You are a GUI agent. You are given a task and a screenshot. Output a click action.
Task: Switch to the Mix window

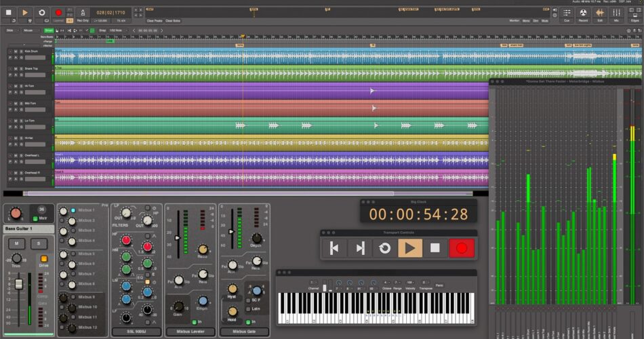click(x=616, y=14)
